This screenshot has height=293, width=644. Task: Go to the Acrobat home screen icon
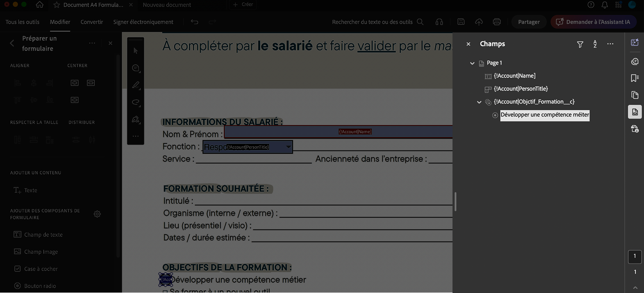point(40,5)
